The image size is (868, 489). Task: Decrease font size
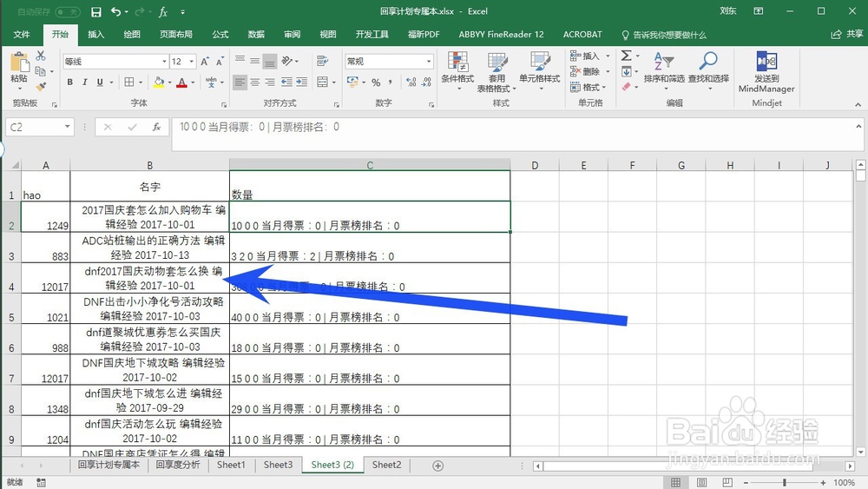220,62
